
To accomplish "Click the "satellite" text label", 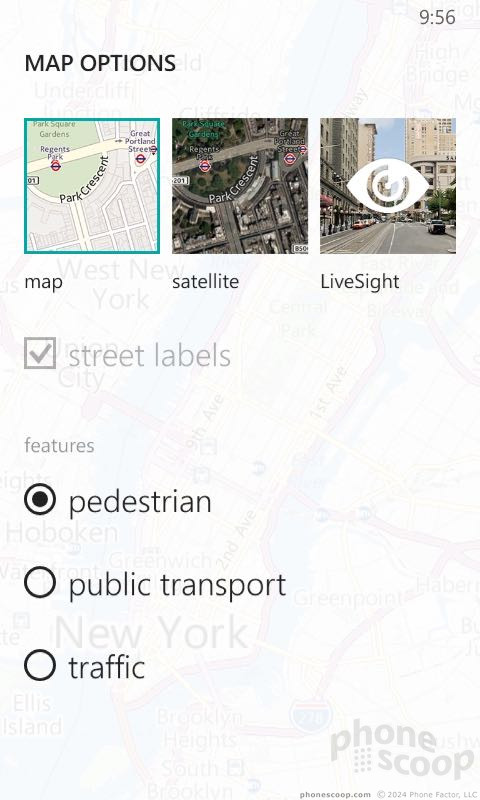I will pos(206,281).
